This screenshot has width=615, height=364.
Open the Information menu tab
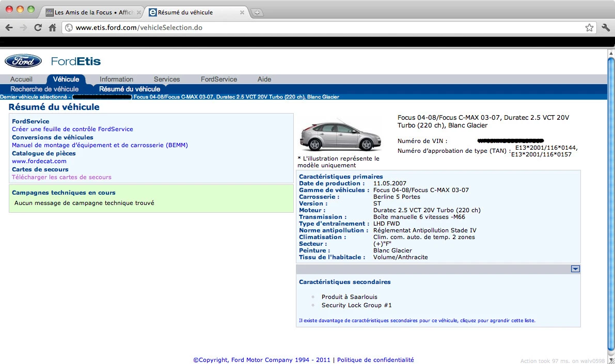(116, 80)
